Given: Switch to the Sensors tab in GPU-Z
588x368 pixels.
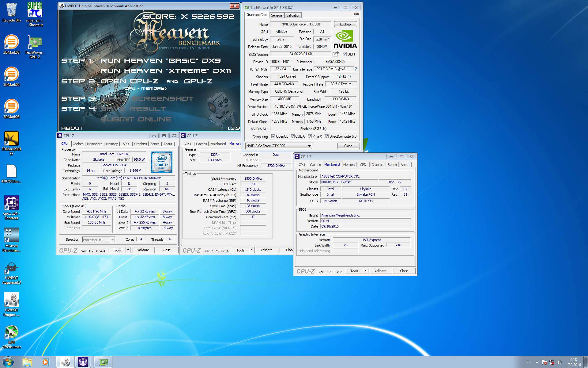Looking at the screenshot, I should coord(277,15).
